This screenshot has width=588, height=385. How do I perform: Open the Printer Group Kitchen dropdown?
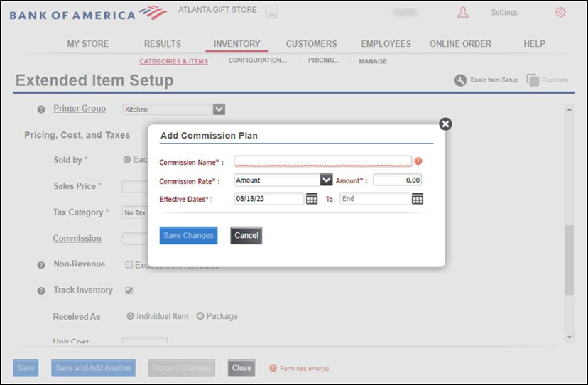point(219,109)
